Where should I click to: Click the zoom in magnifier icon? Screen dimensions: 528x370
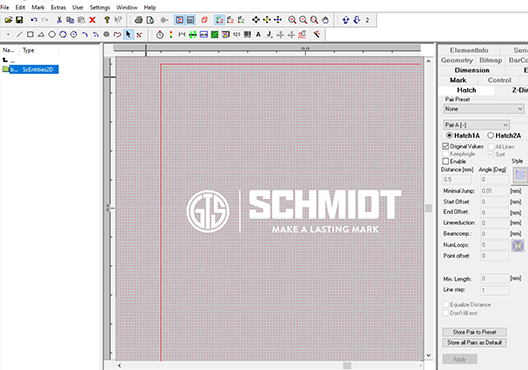[292, 20]
